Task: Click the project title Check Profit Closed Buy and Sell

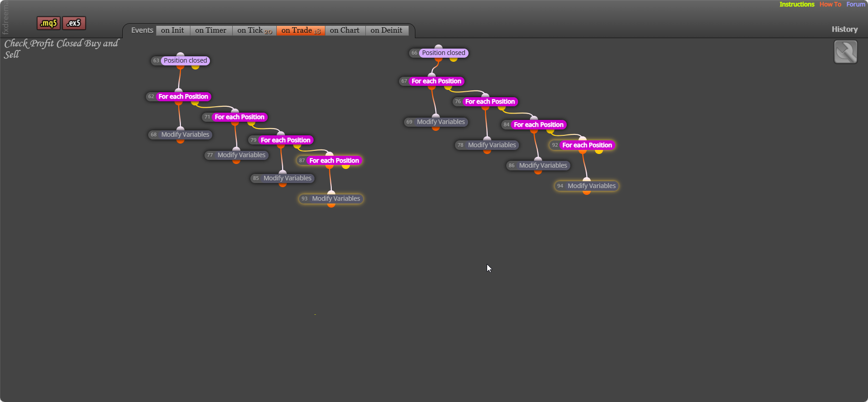Action: point(61,49)
